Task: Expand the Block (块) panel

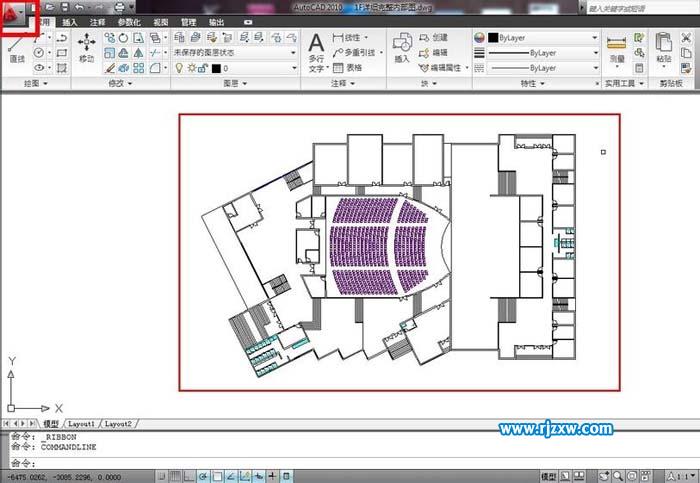Action: [429, 83]
